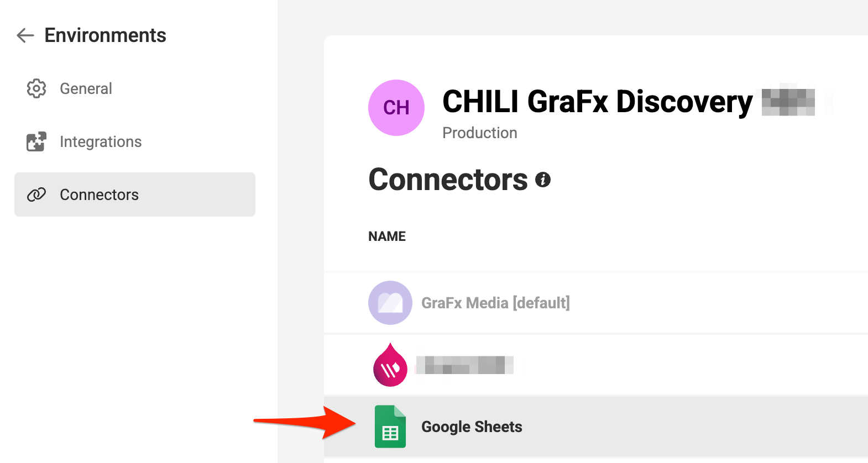
Task: Click the Environments header title
Action: (x=105, y=35)
